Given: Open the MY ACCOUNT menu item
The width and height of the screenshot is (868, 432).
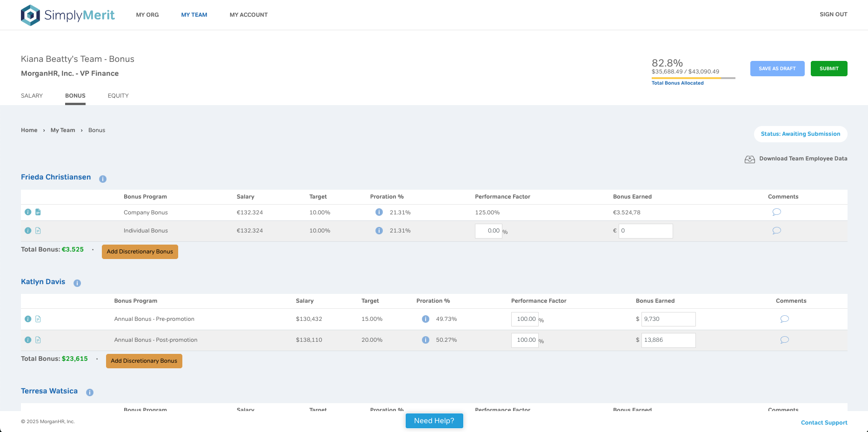Looking at the screenshot, I should tap(248, 14).
